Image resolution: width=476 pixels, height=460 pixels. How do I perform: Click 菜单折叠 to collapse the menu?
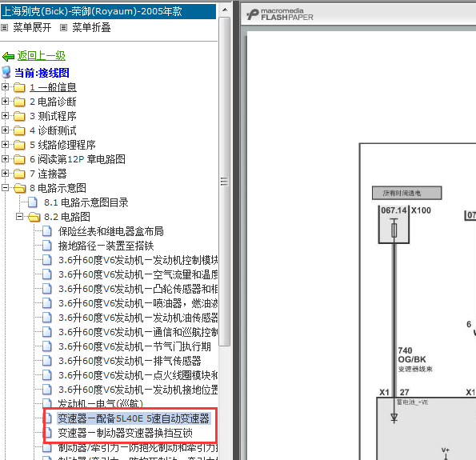point(91,28)
